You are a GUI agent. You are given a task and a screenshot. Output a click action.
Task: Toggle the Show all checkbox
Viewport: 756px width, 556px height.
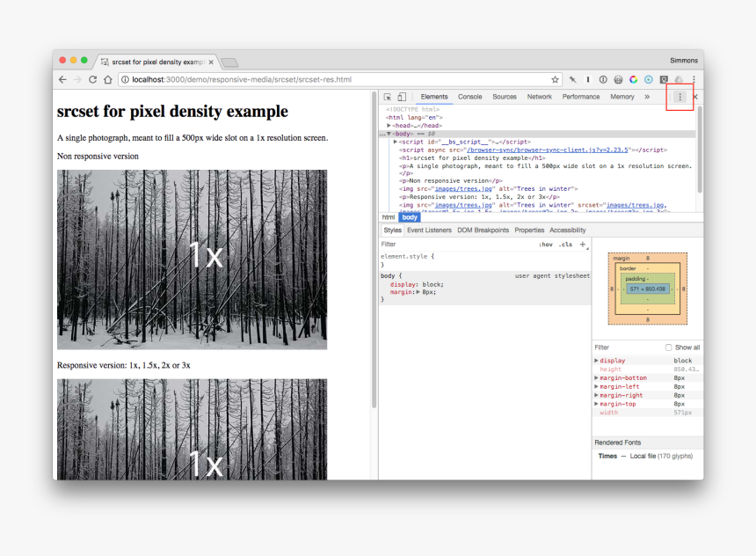tap(668, 347)
